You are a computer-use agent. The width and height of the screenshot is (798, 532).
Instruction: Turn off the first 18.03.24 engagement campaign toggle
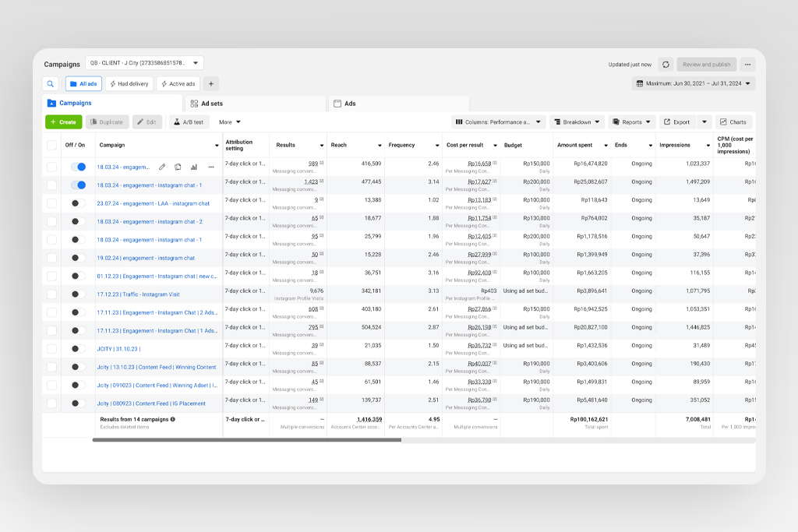point(78,167)
